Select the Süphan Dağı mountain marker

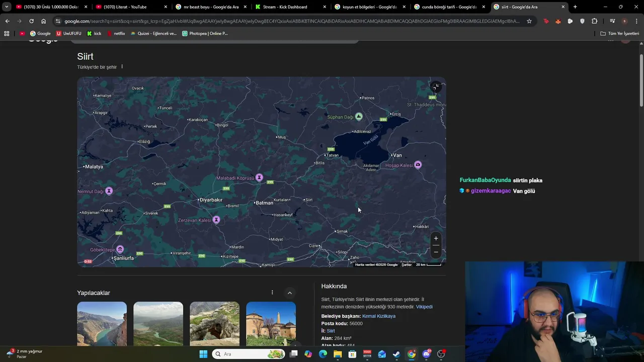pos(359,117)
